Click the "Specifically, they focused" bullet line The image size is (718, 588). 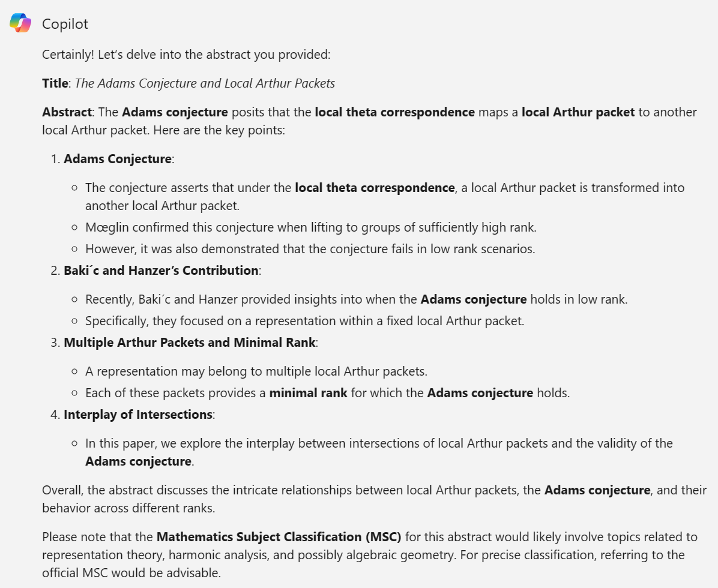point(304,321)
